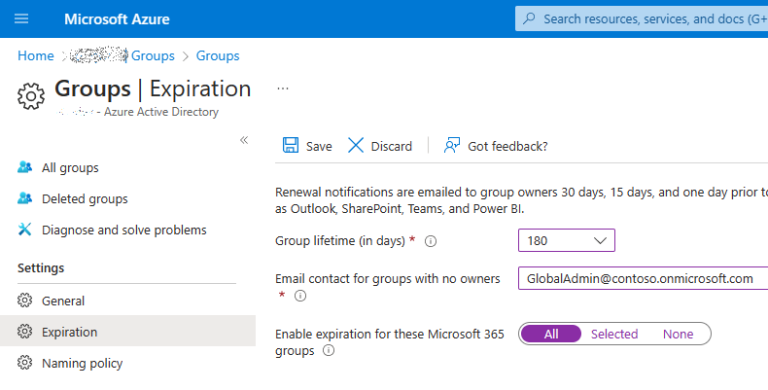The height and width of the screenshot is (390, 768).
Task: Click the Save disk icon
Action: [x=290, y=146]
